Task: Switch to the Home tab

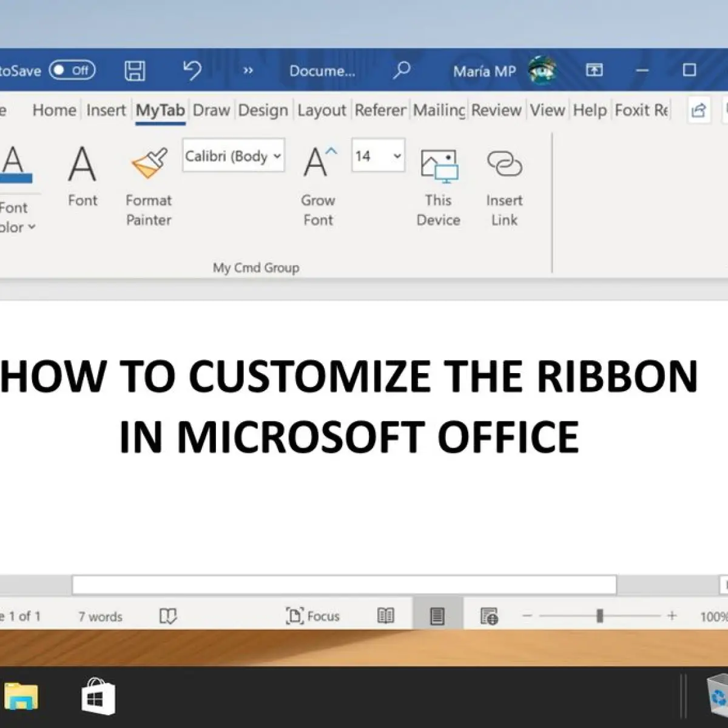Action: tap(55, 110)
